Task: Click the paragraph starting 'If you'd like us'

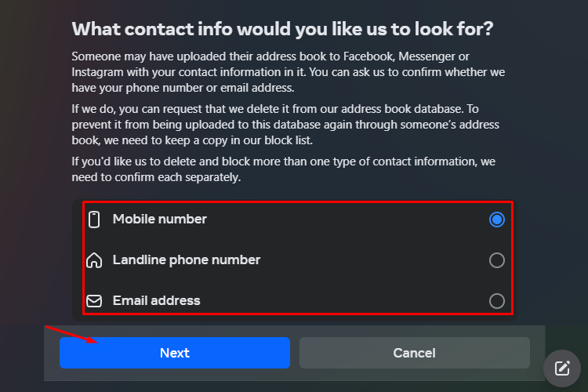Action: pos(284,169)
